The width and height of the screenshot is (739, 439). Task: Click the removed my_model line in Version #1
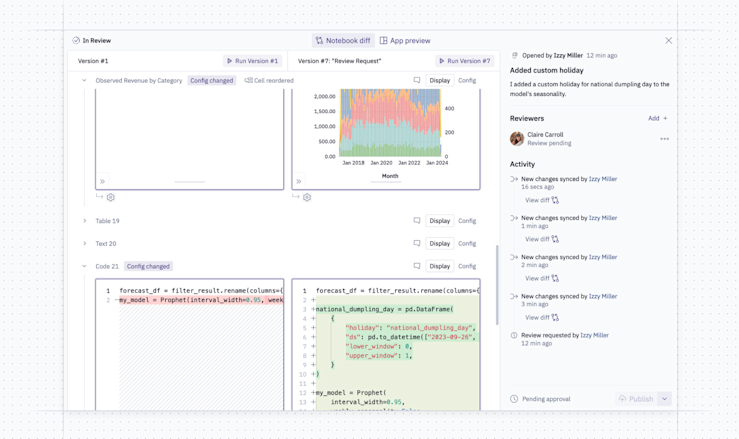[x=201, y=300]
